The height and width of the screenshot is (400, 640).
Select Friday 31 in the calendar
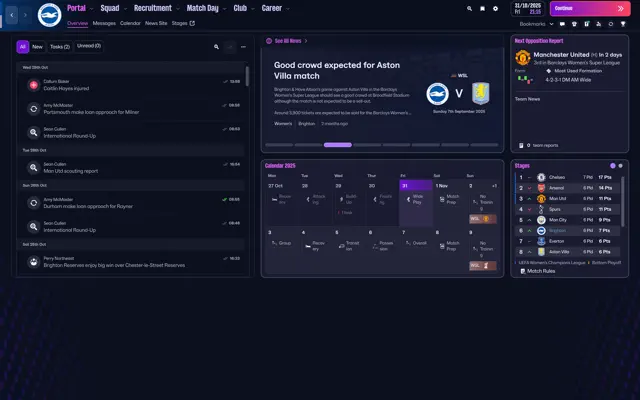416,203
